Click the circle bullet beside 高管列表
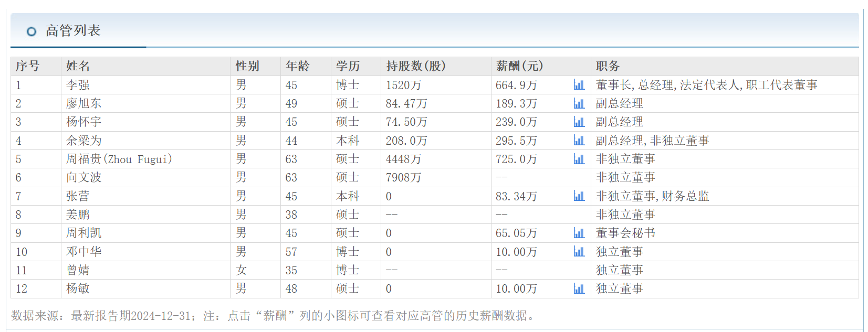The image size is (868, 332). (32, 31)
